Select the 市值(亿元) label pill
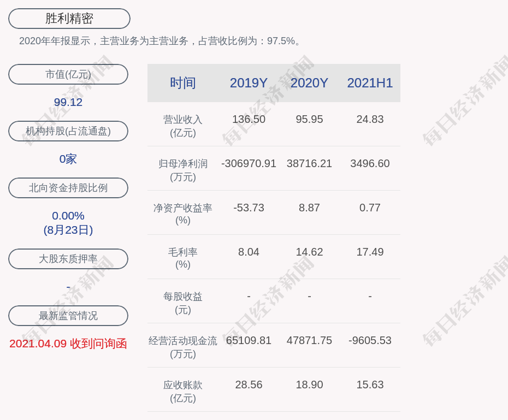 click(68, 74)
